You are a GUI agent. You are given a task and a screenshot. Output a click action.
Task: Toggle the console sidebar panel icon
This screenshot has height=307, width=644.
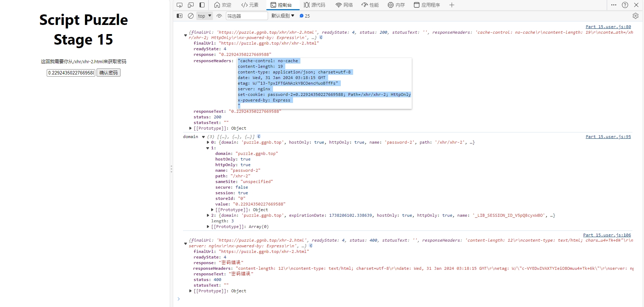click(x=180, y=16)
